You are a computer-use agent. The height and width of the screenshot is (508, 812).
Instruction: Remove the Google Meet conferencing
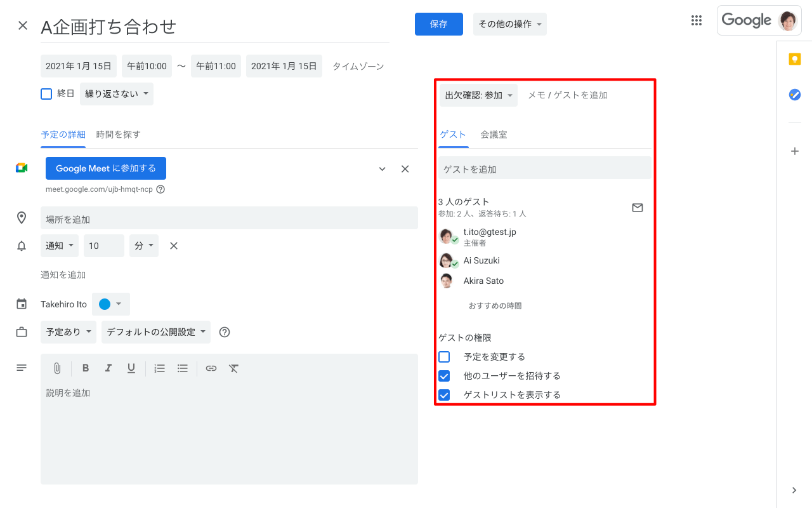[x=405, y=169]
